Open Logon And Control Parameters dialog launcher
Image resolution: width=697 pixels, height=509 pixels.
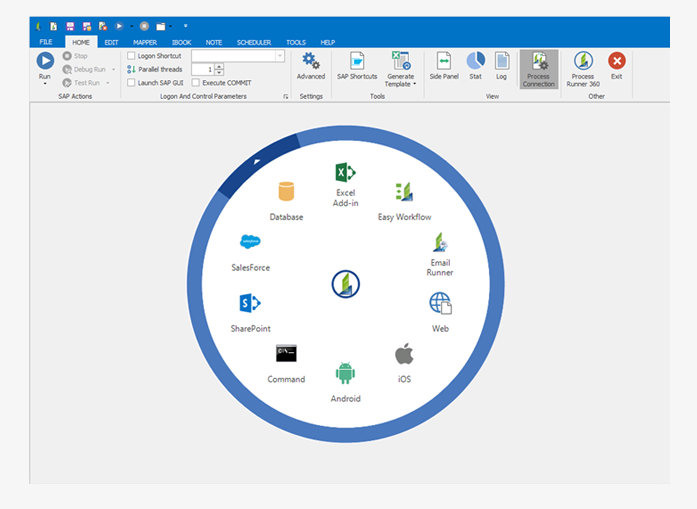pos(285,96)
